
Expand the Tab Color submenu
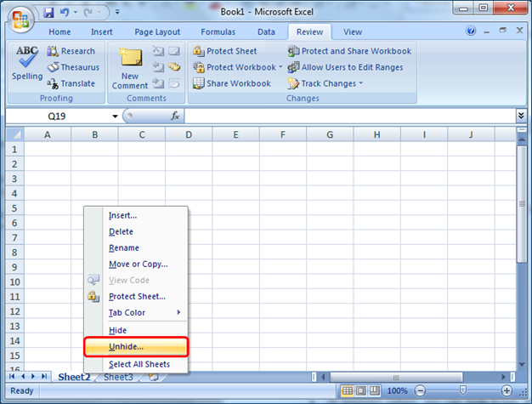pyautogui.click(x=136, y=313)
